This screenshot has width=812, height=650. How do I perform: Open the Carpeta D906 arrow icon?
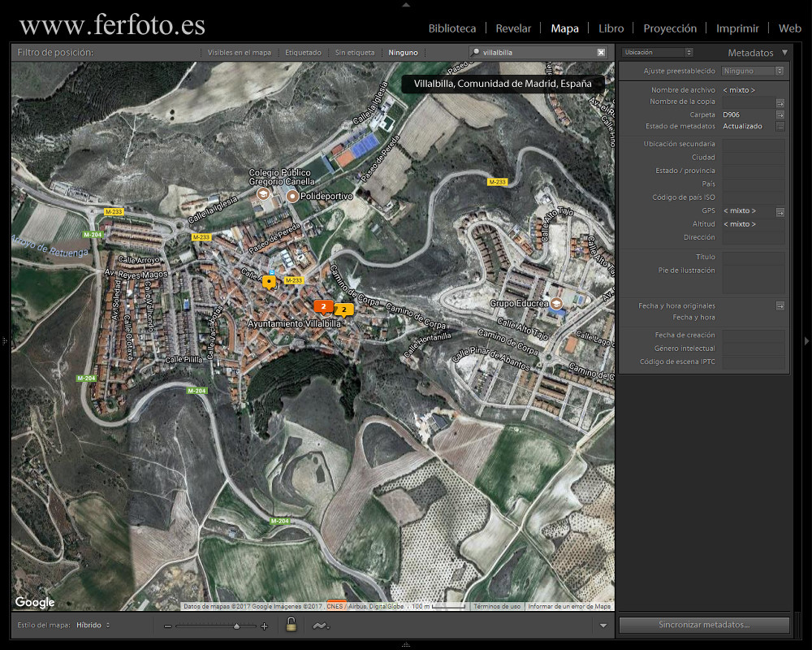coord(780,115)
